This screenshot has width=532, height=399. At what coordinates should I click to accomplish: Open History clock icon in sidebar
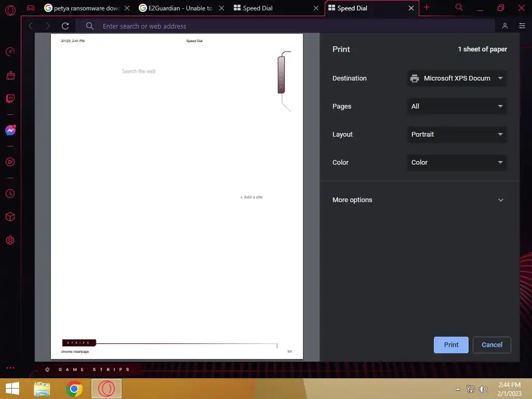10,193
